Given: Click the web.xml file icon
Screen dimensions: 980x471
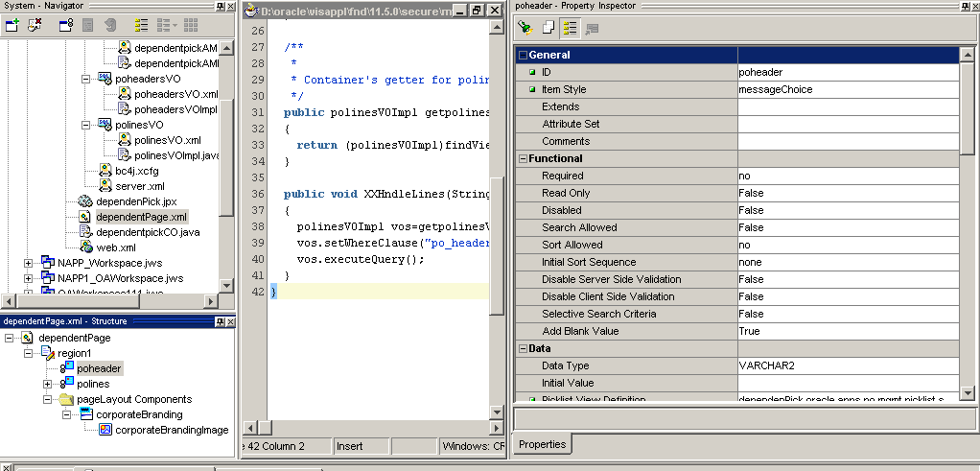Looking at the screenshot, I should tap(86, 247).
